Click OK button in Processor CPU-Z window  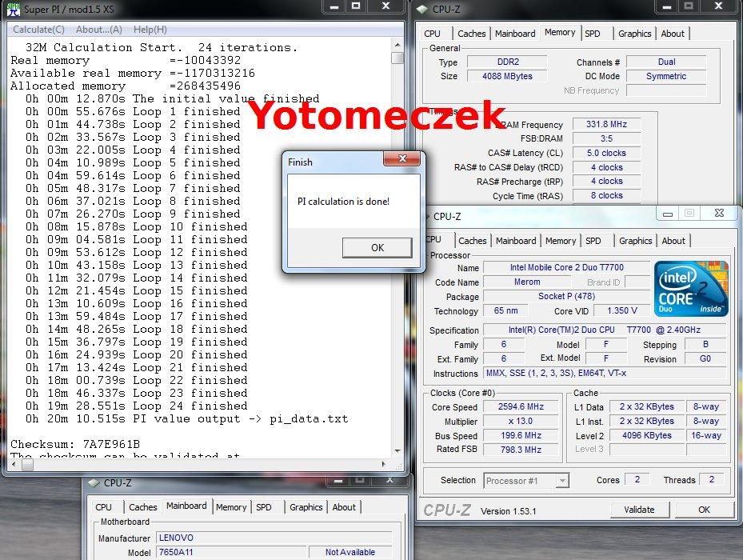(704, 510)
